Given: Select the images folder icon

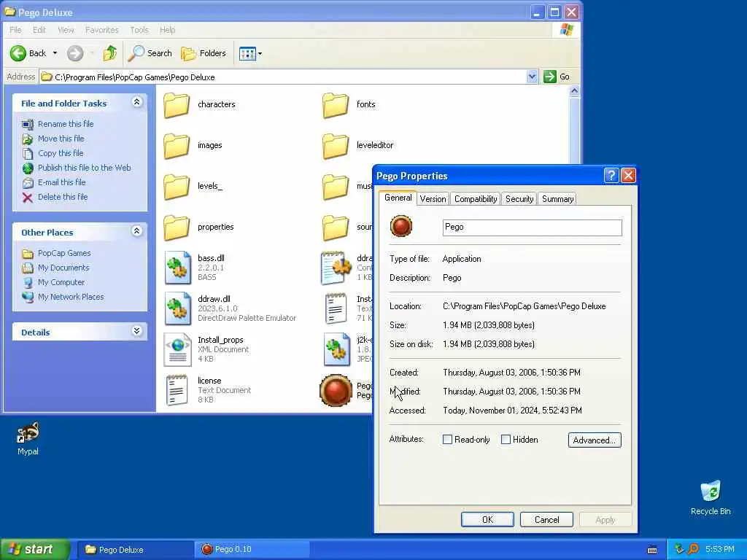Looking at the screenshot, I should click(x=177, y=146).
